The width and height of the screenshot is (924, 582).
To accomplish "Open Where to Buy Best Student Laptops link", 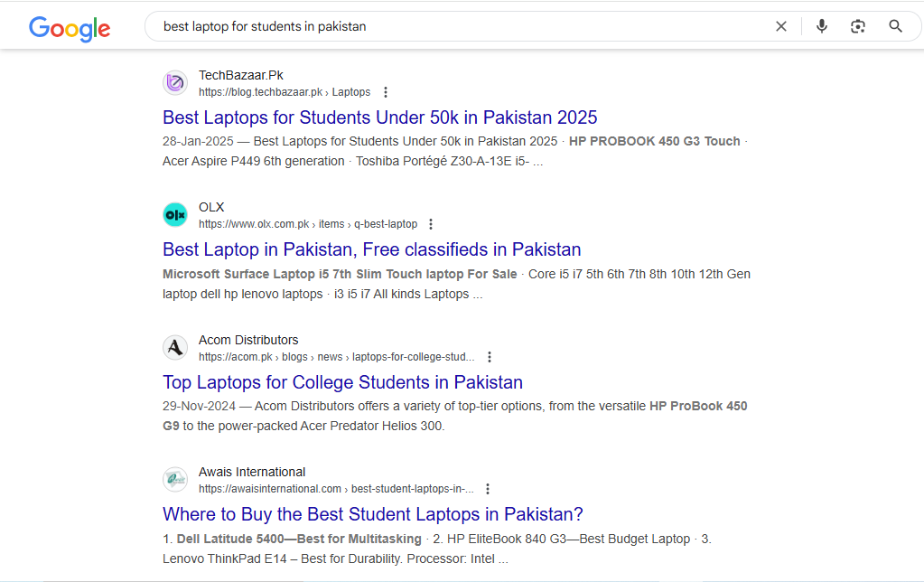I will pyautogui.click(x=372, y=514).
